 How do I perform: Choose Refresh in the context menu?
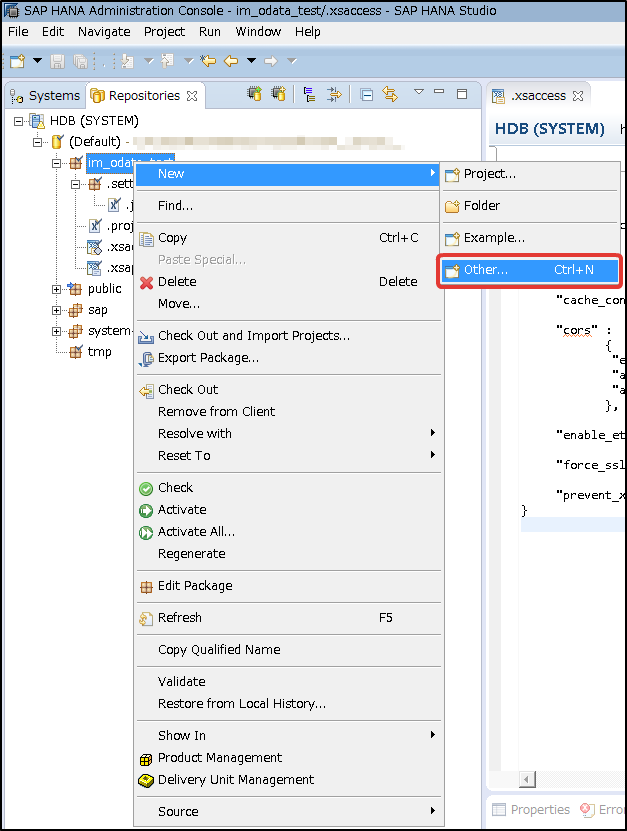click(288, 618)
